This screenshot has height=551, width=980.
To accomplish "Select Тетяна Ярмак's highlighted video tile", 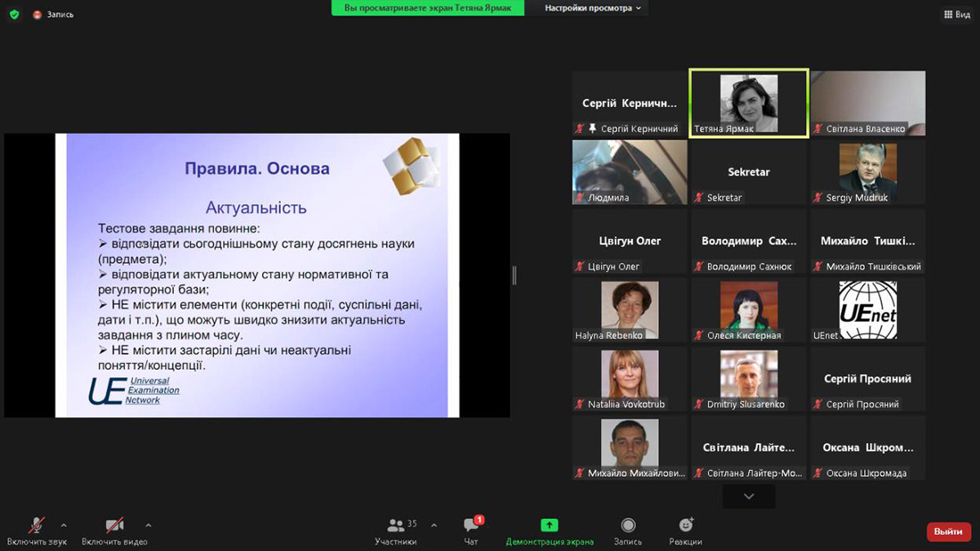I will [748, 103].
